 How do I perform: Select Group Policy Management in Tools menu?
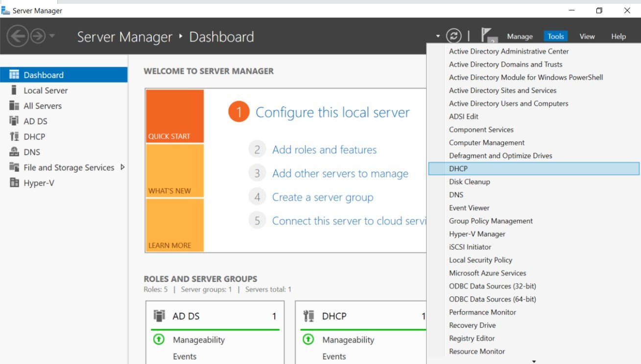[x=491, y=221]
